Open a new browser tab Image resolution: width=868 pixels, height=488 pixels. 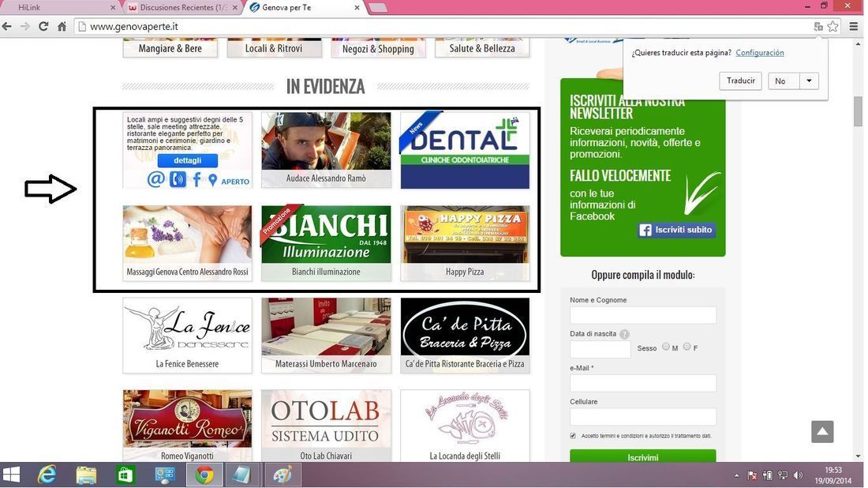[378, 7]
